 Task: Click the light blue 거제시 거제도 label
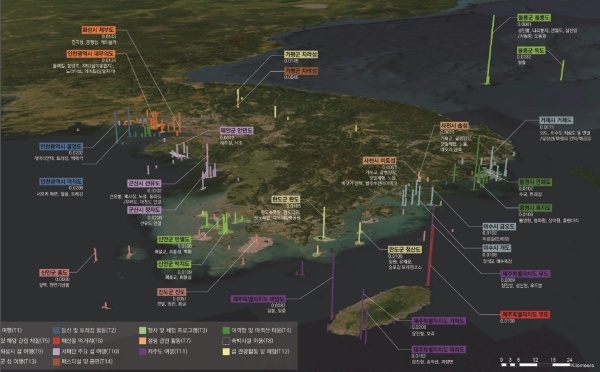(556, 120)
